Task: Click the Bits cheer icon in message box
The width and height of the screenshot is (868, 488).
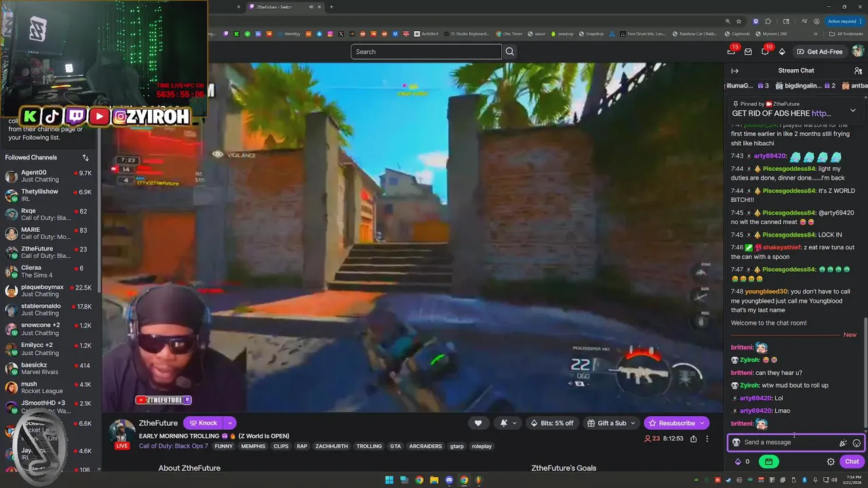Action: 843,443
